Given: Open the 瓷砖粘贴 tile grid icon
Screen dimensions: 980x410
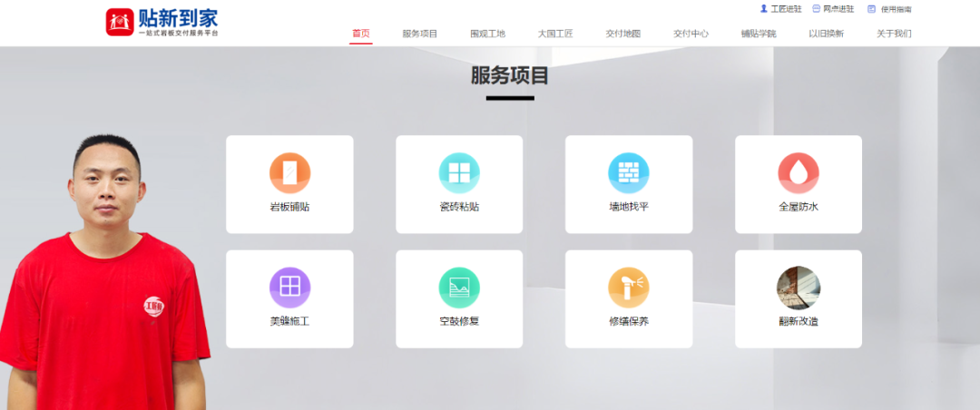Looking at the screenshot, I should click(459, 173).
